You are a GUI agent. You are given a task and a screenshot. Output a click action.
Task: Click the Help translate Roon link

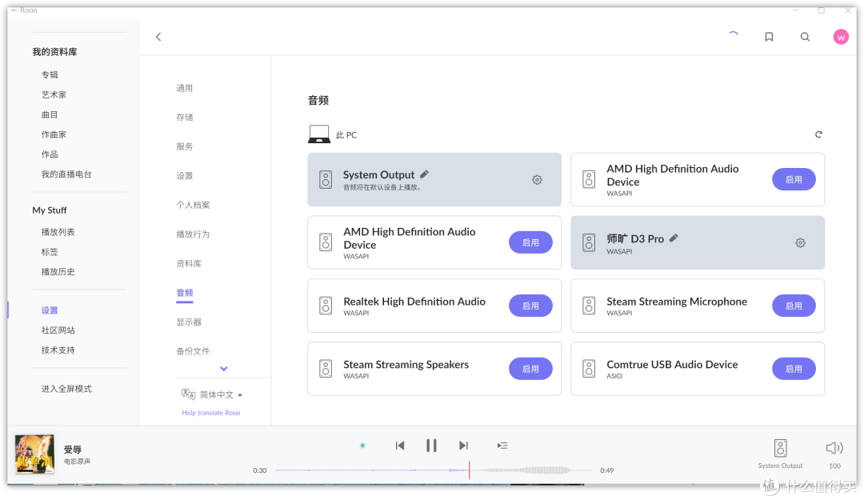(x=211, y=413)
